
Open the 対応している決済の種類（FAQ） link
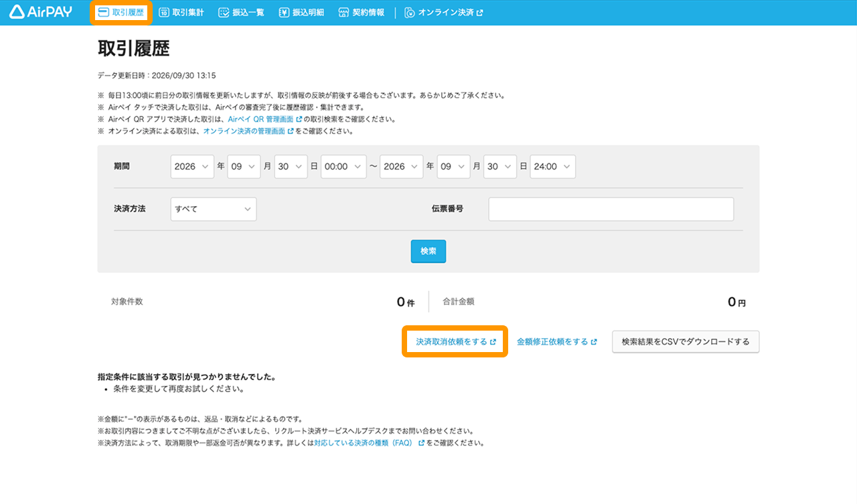(370, 442)
